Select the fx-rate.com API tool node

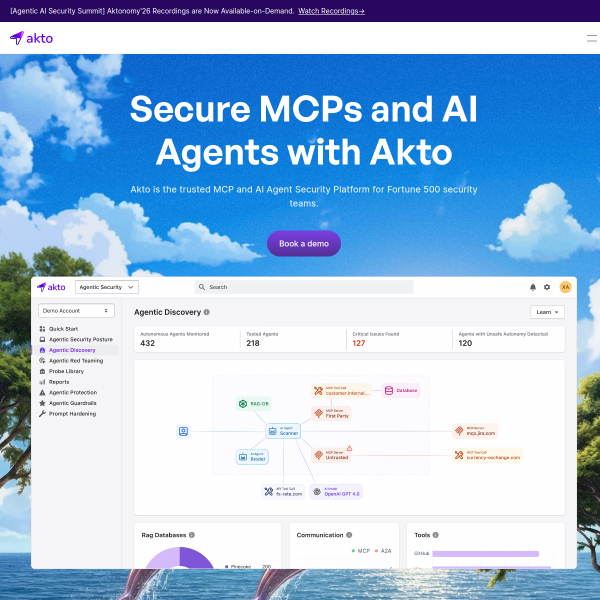[283, 492]
